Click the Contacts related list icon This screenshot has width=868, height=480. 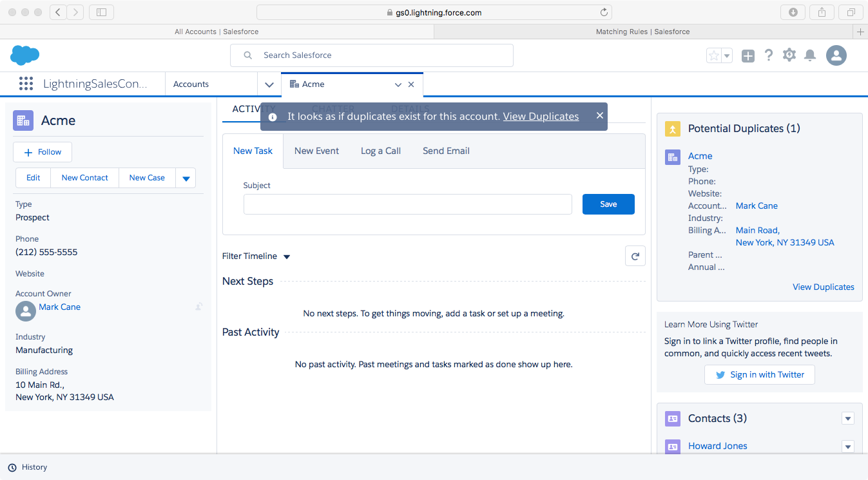pos(672,419)
